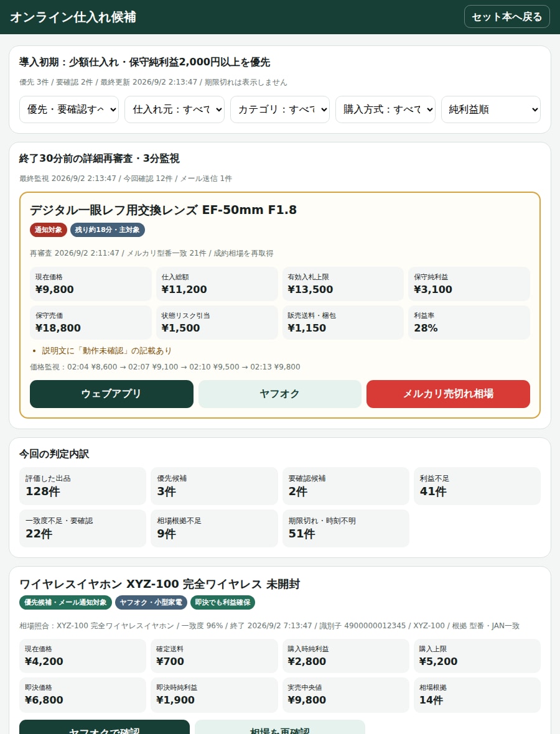Click the 動作未確認 warning note
The image size is (560, 734).
[x=107, y=351]
